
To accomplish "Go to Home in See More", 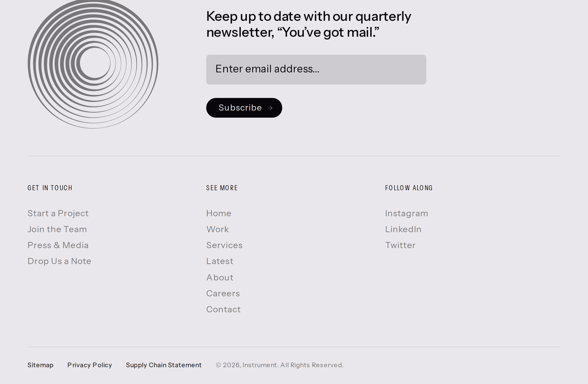I will click(219, 213).
